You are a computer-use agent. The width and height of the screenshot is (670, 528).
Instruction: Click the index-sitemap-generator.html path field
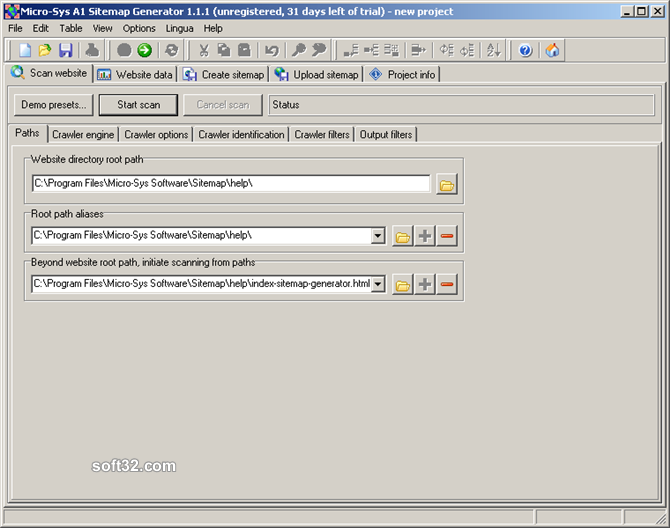coord(201,284)
